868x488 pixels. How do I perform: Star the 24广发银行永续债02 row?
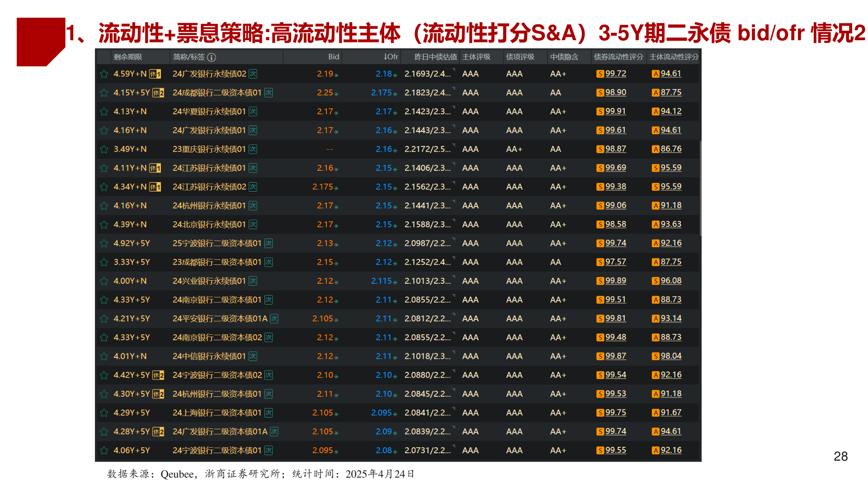[104, 74]
